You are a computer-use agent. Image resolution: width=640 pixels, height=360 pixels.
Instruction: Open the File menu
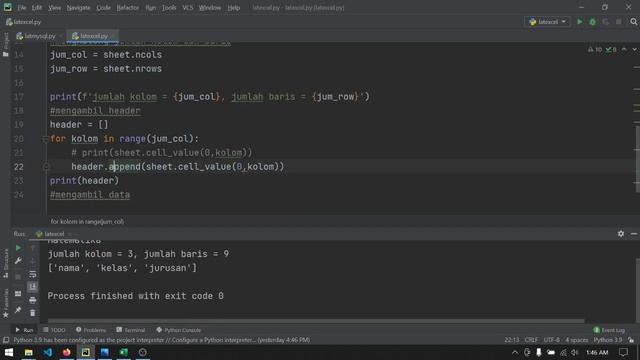[22, 8]
